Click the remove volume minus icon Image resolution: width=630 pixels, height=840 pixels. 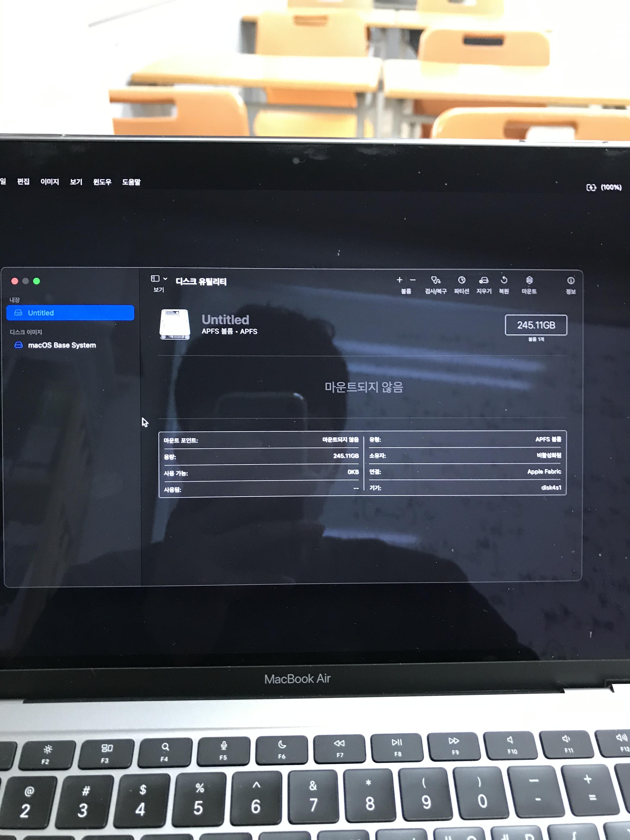click(413, 280)
